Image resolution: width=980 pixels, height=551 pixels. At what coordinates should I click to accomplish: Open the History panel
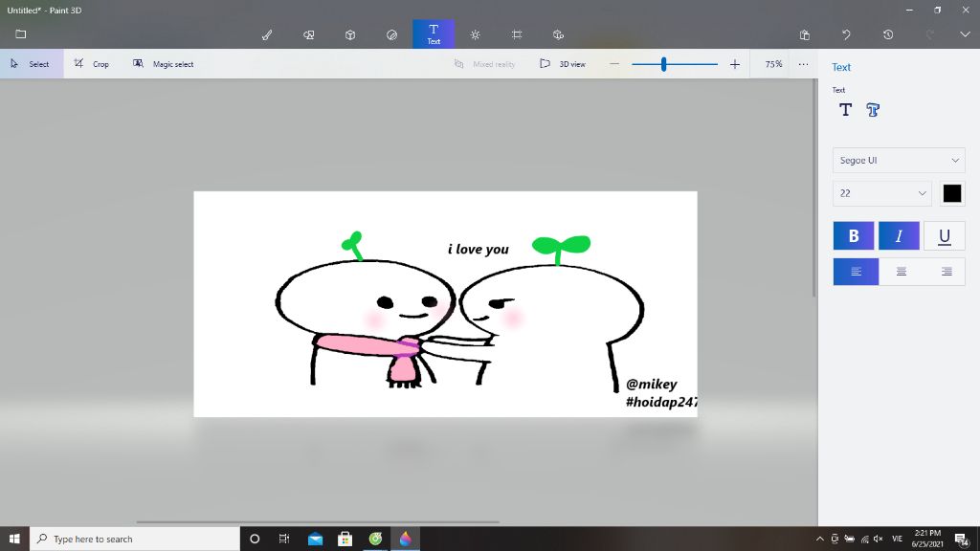(x=888, y=35)
